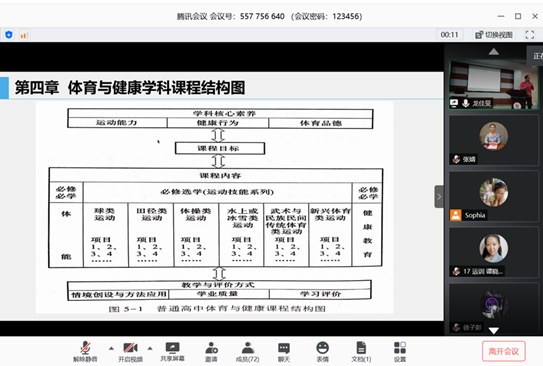Open audio options arrow beside 解除静音
The image size is (543, 366).
pyautogui.click(x=111, y=348)
